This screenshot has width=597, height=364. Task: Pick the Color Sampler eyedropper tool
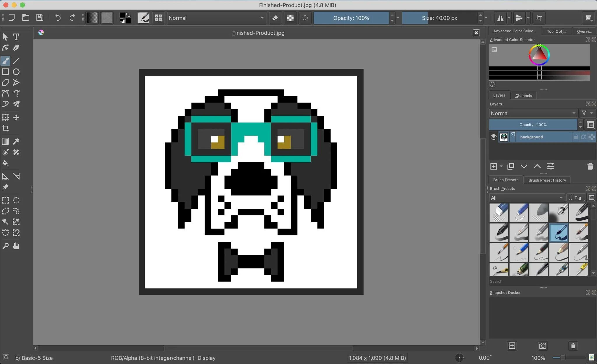16,141
